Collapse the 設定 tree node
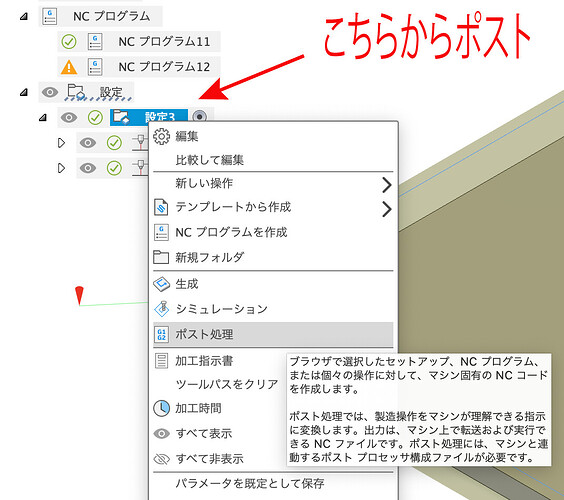 coord(24,92)
